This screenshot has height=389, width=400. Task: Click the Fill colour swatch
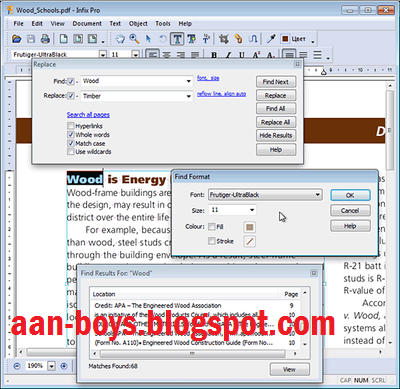[250, 227]
